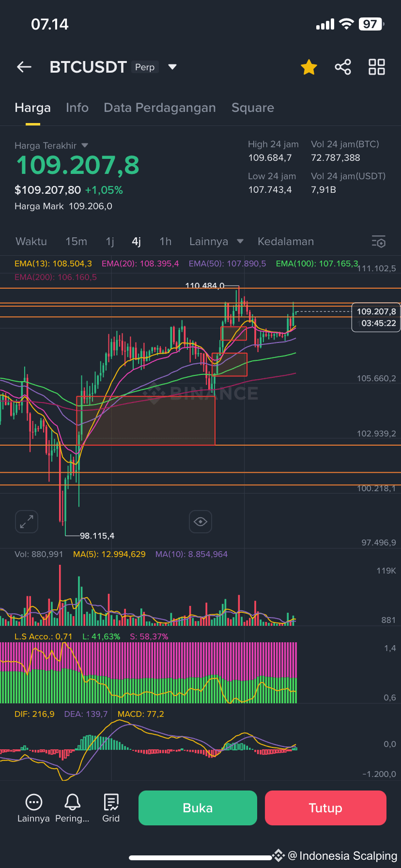Tap the High 24 jam value 109.684,7
Image resolution: width=401 pixels, height=868 pixels.
coord(270,158)
